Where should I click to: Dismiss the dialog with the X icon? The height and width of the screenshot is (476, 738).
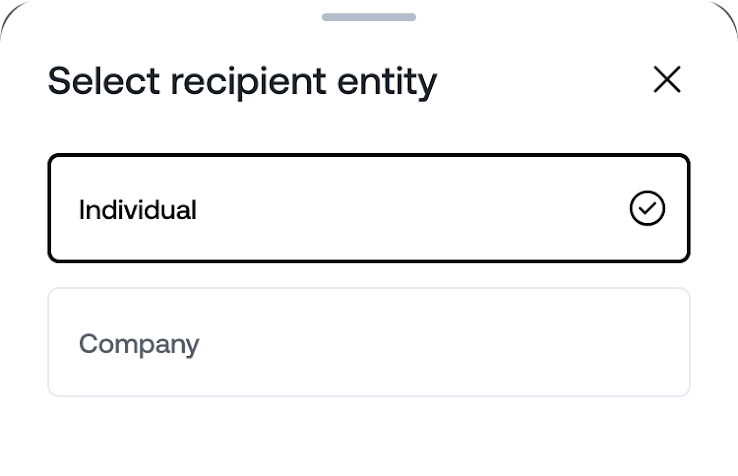click(x=666, y=80)
